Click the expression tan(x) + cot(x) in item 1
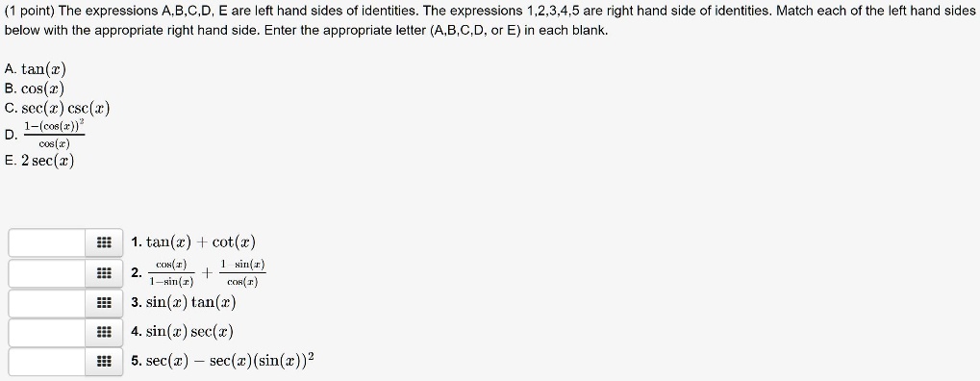 (201, 242)
